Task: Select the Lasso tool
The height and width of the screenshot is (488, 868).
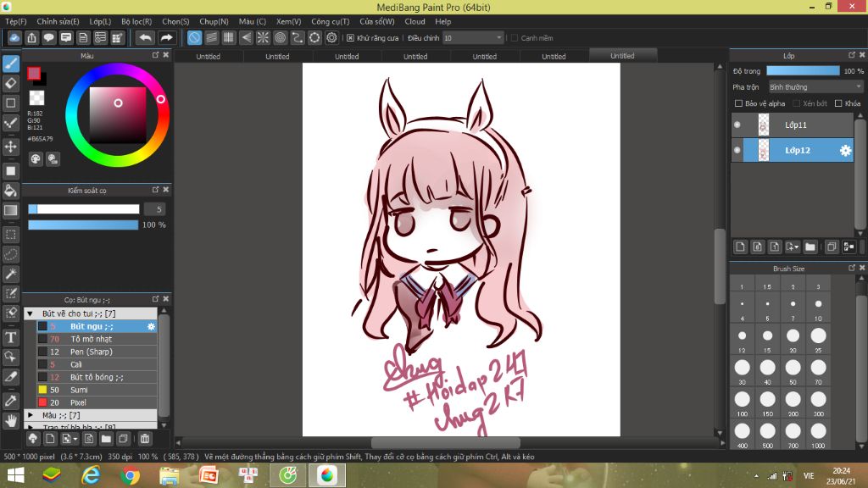Action: 10,254
